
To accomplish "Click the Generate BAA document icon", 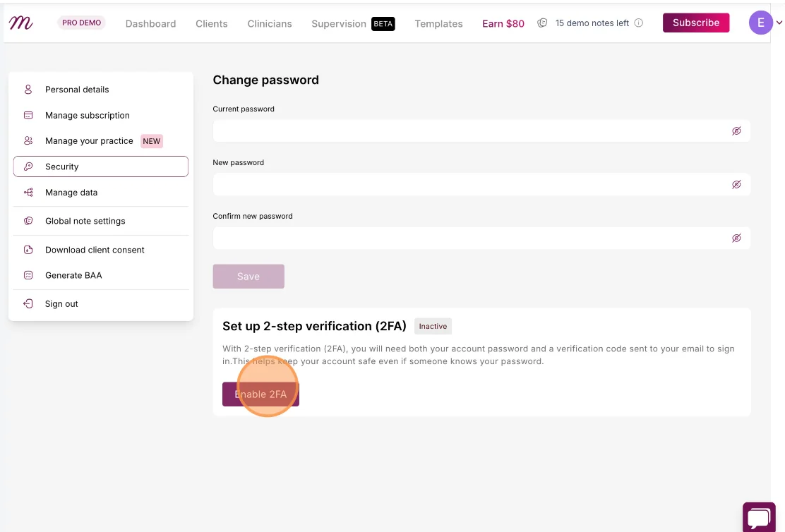I will tap(28, 275).
